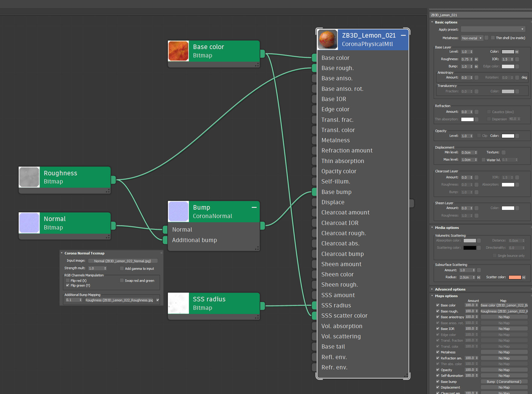Click the Base rough. input socket
This screenshot has height=394, width=532.
pyautogui.click(x=314, y=68)
